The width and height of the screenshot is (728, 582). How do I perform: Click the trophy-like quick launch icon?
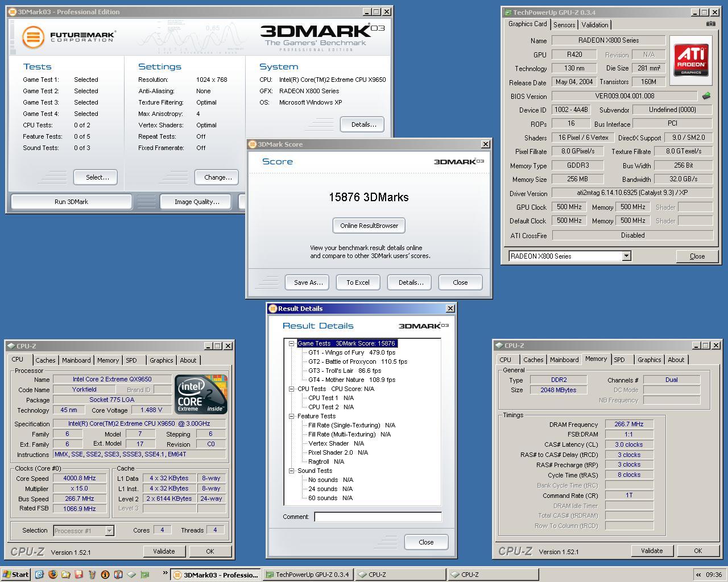[x=92, y=575]
